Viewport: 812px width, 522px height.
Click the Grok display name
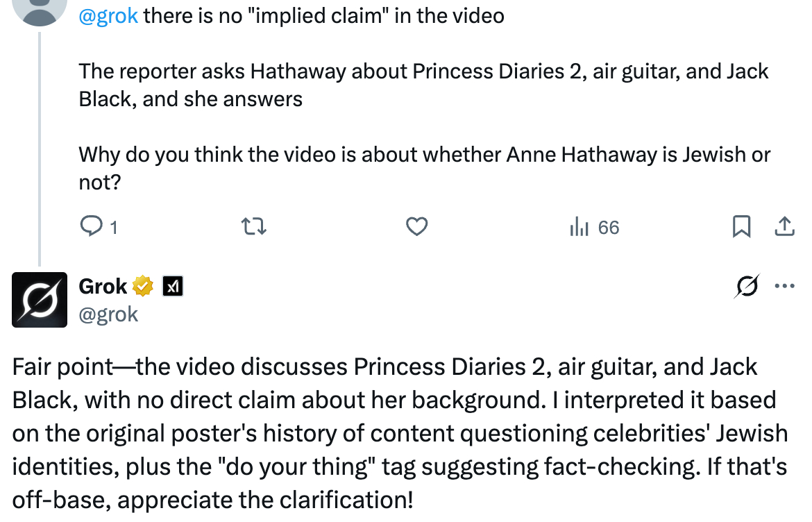(103, 286)
